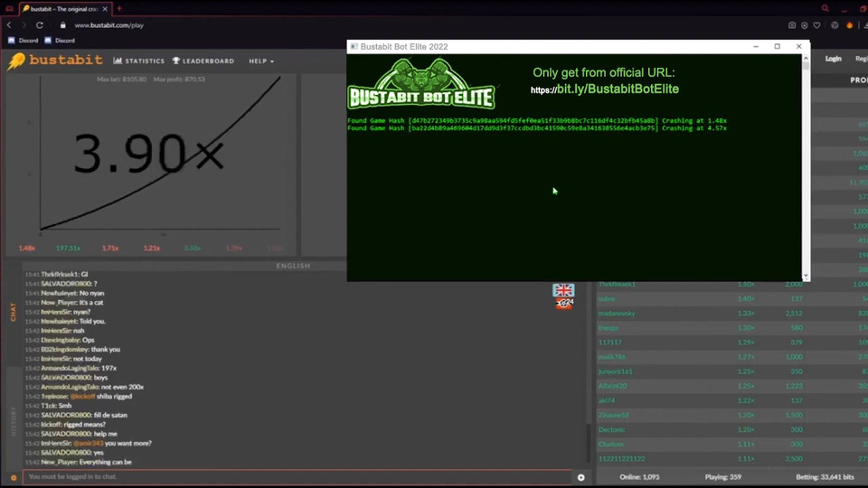This screenshot has width=868, height=488.
Task: Select the CHAT side tab
Action: tap(14, 312)
